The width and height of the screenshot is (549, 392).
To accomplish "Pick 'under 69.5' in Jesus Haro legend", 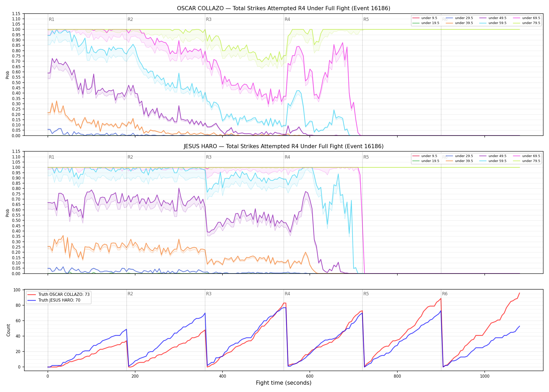I will tap(527, 156).
